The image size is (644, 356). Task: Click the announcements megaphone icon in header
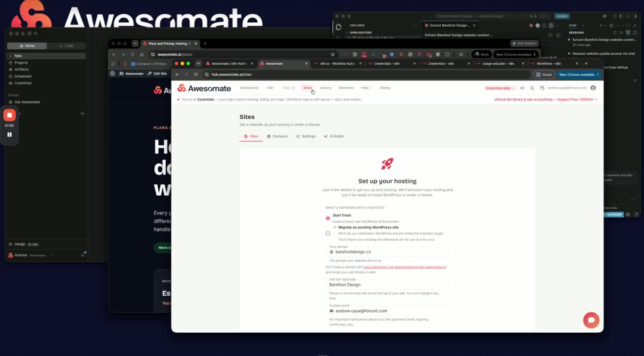(522, 88)
